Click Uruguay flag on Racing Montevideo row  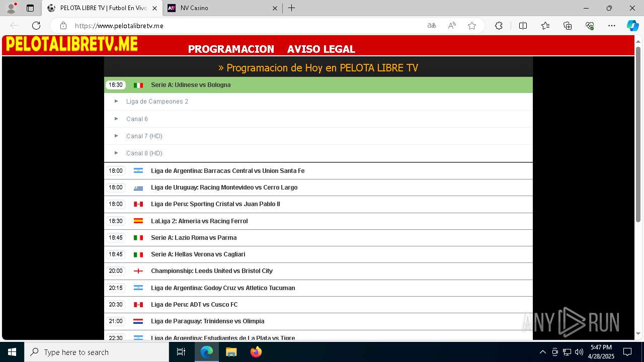138,188
